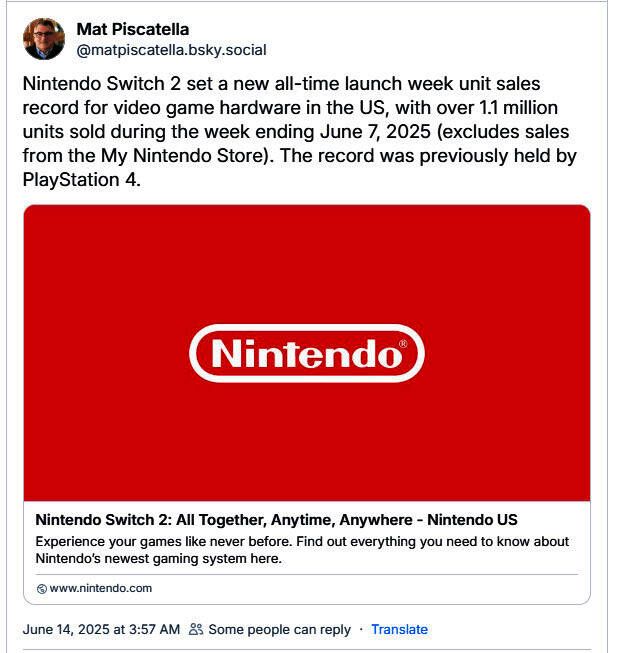Translate the post
The height and width of the screenshot is (653, 617).
point(399,629)
